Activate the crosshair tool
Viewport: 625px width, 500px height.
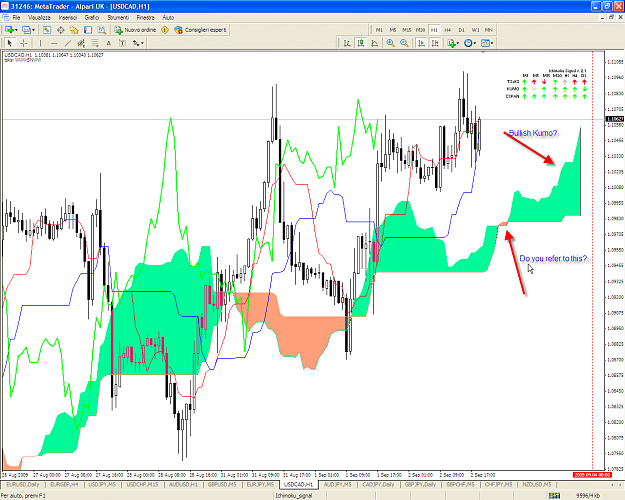[x=24, y=43]
